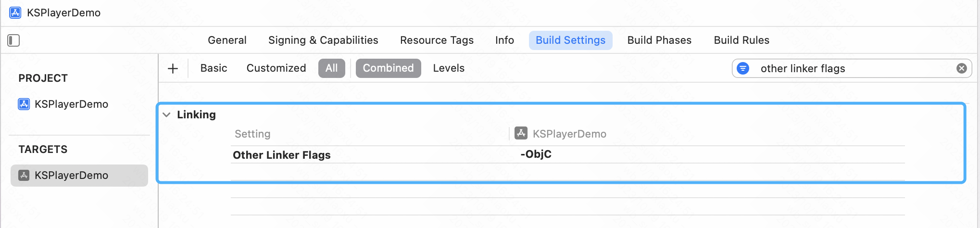Open the General tab
The height and width of the screenshot is (228, 980).
(227, 40)
